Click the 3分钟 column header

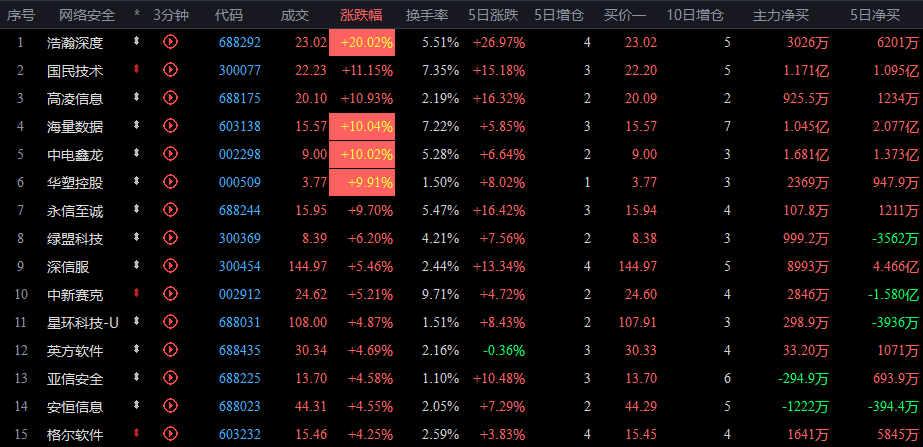tap(171, 15)
